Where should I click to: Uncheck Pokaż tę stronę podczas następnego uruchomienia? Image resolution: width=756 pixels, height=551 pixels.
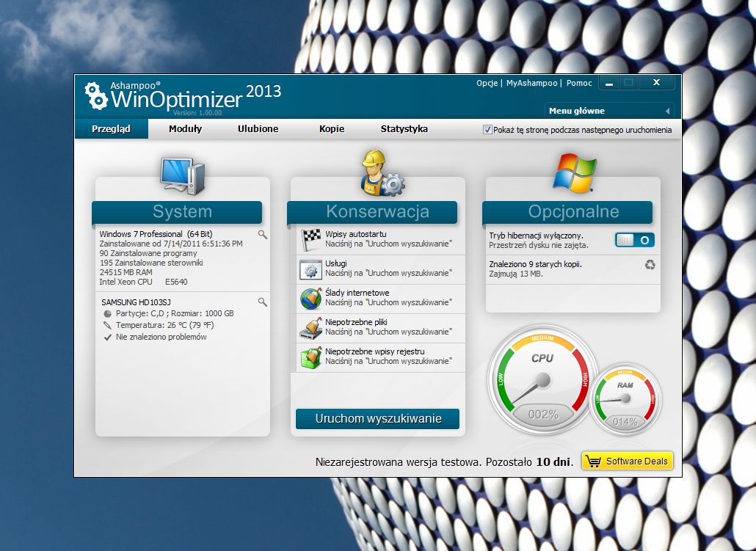pos(487,130)
